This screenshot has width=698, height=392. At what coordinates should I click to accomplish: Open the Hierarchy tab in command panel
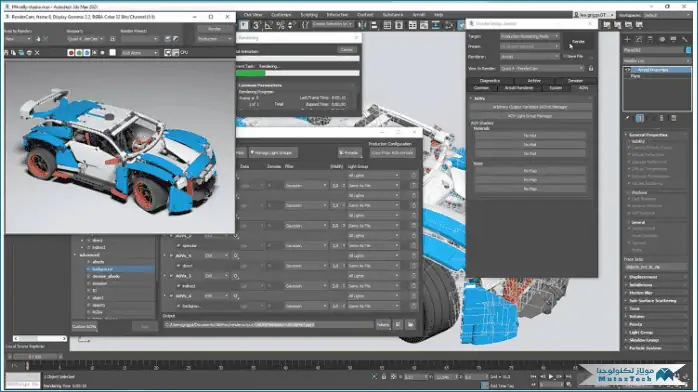650,40
